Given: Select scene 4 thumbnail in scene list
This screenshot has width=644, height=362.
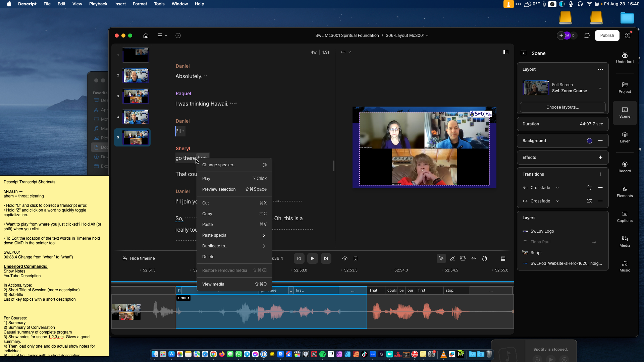Looking at the screenshot, I should [136, 117].
